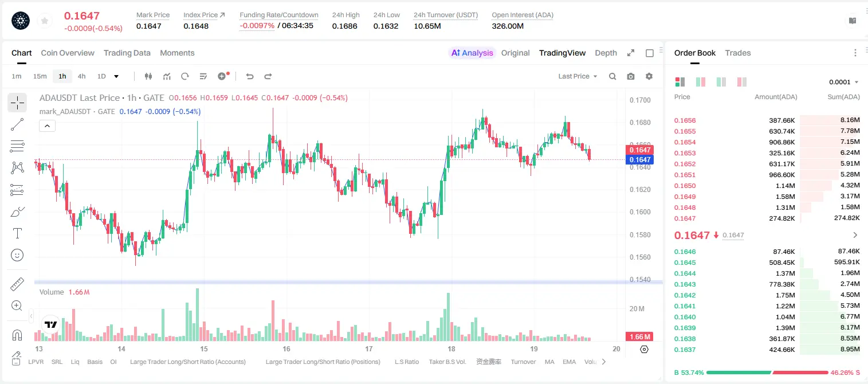The image size is (868, 384).
Task: Select the trend line drawing tool
Action: click(x=17, y=124)
